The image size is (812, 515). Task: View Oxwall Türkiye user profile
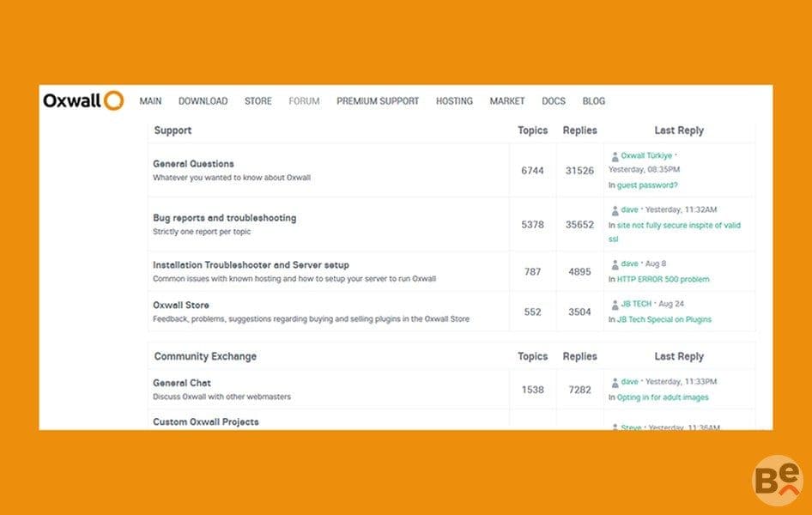point(646,155)
